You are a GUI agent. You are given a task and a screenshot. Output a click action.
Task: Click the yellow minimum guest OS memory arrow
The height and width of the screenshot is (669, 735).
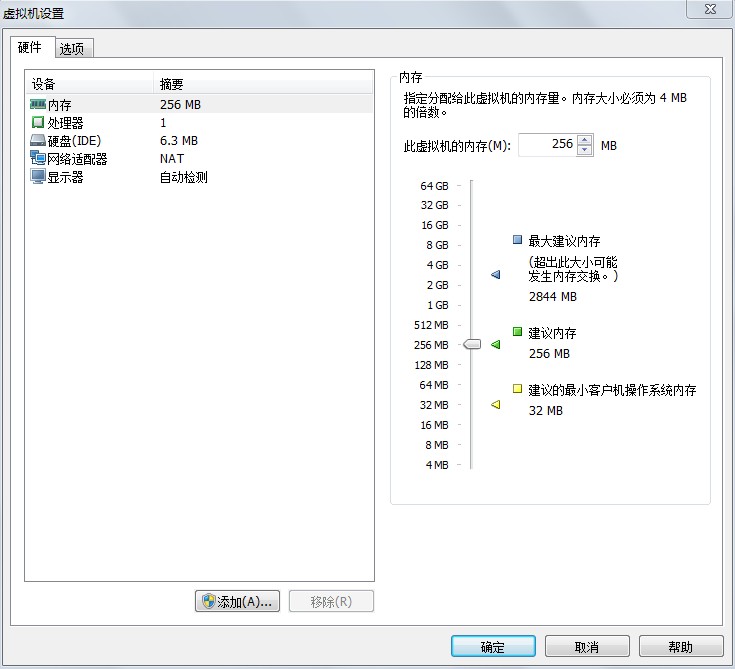[x=495, y=404]
